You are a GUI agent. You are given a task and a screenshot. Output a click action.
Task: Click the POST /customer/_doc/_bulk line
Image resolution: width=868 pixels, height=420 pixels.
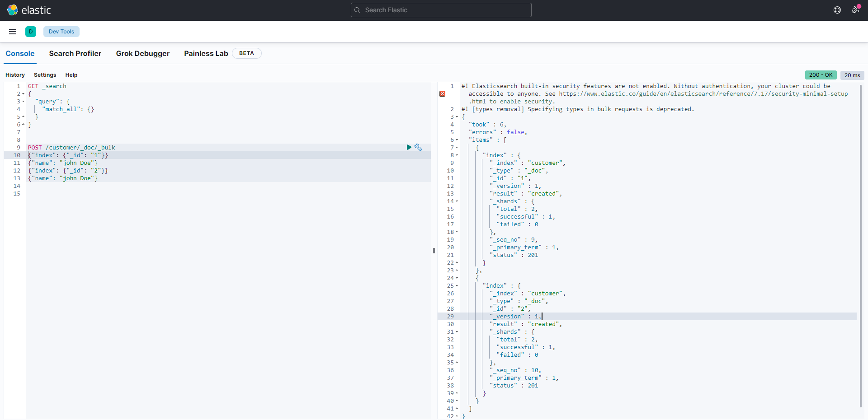point(71,148)
